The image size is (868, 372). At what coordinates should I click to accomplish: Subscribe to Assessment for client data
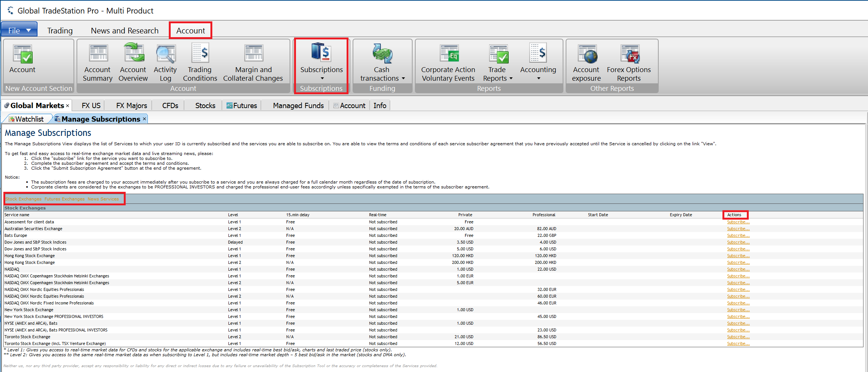[738, 222]
